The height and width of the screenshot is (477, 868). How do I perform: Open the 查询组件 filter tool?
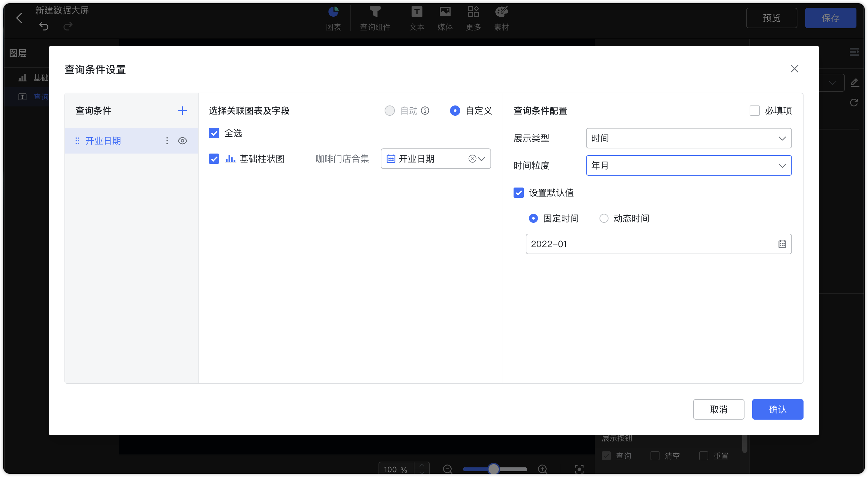(375, 18)
